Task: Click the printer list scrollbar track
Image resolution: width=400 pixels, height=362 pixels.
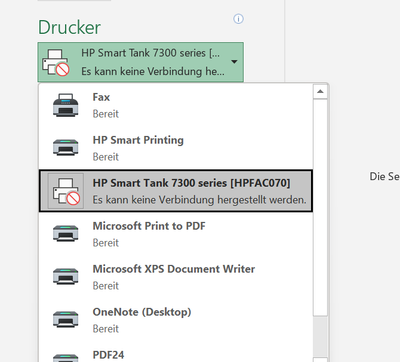Action: coord(320,337)
